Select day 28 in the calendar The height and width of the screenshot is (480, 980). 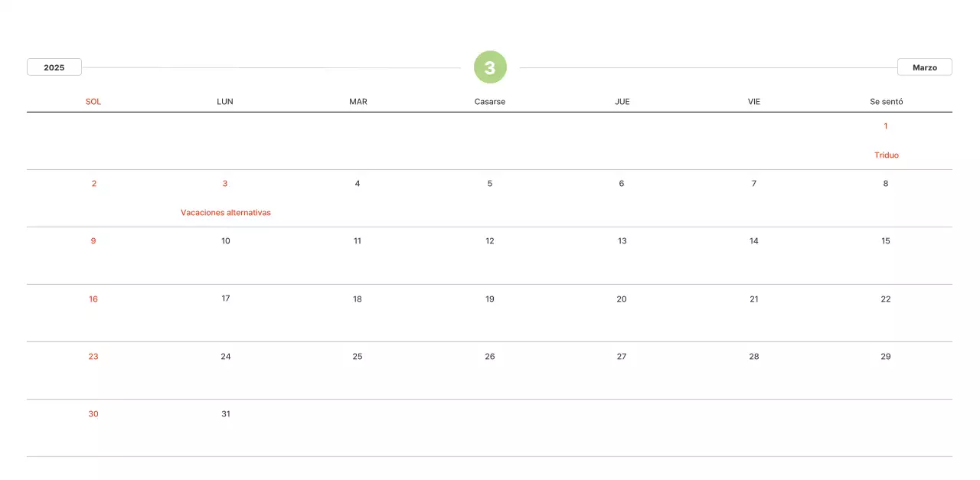pyautogui.click(x=754, y=357)
